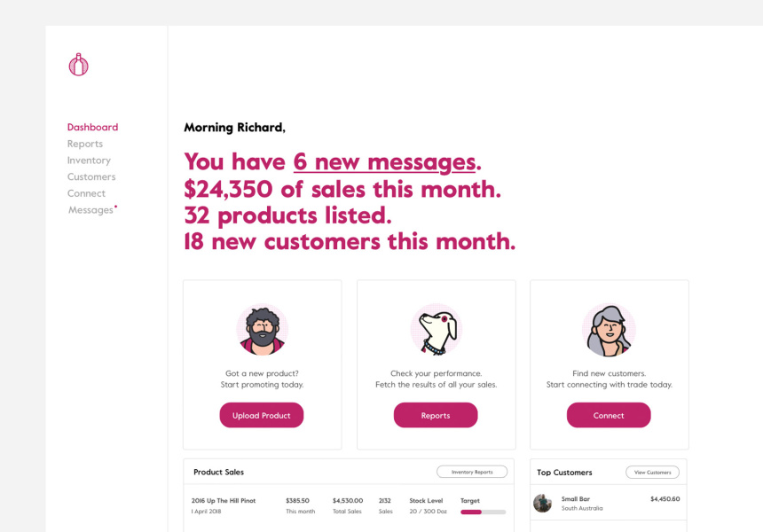Open Inventory Reports from Product Sales
763x532 pixels.
point(472,472)
